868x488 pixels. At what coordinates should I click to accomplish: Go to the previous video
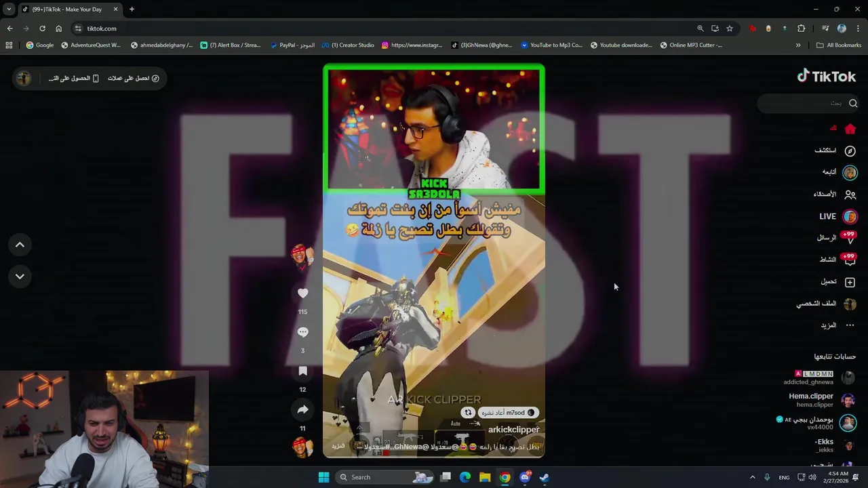[20, 245]
